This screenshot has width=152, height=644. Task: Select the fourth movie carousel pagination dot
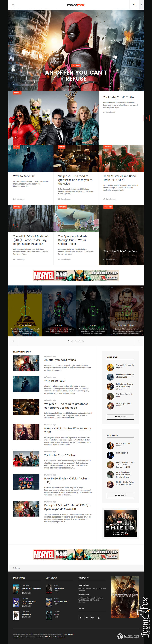(79, 341)
